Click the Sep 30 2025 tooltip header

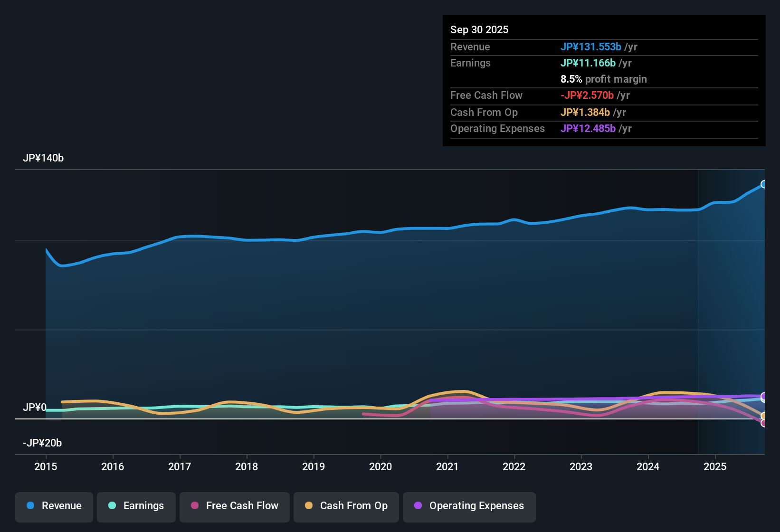point(479,29)
